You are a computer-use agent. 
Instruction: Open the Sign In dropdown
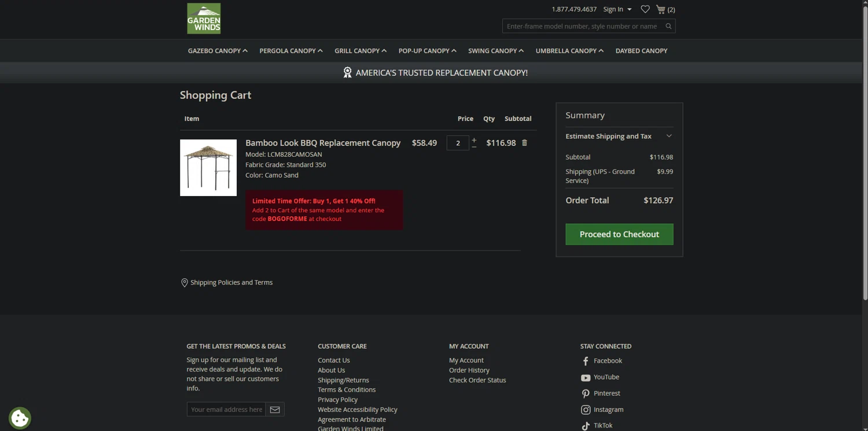coord(617,9)
